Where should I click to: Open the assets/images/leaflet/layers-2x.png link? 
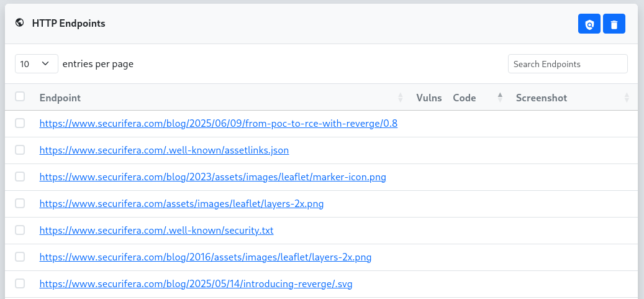(181, 204)
